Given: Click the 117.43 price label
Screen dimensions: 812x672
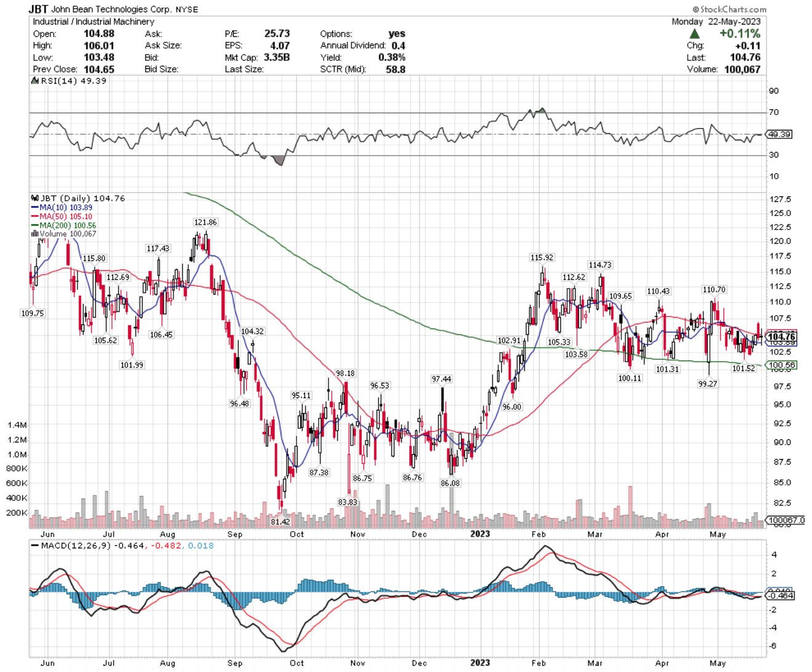Looking at the screenshot, I should 157,249.
